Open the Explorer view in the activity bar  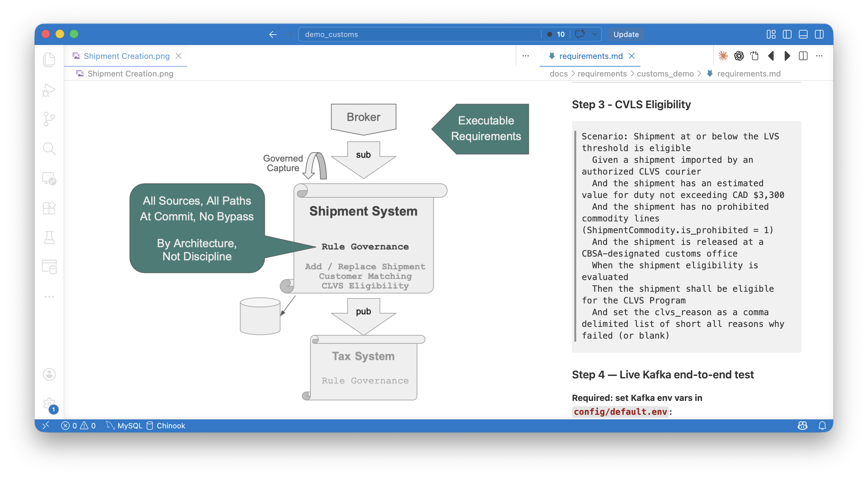click(x=49, y=60)
